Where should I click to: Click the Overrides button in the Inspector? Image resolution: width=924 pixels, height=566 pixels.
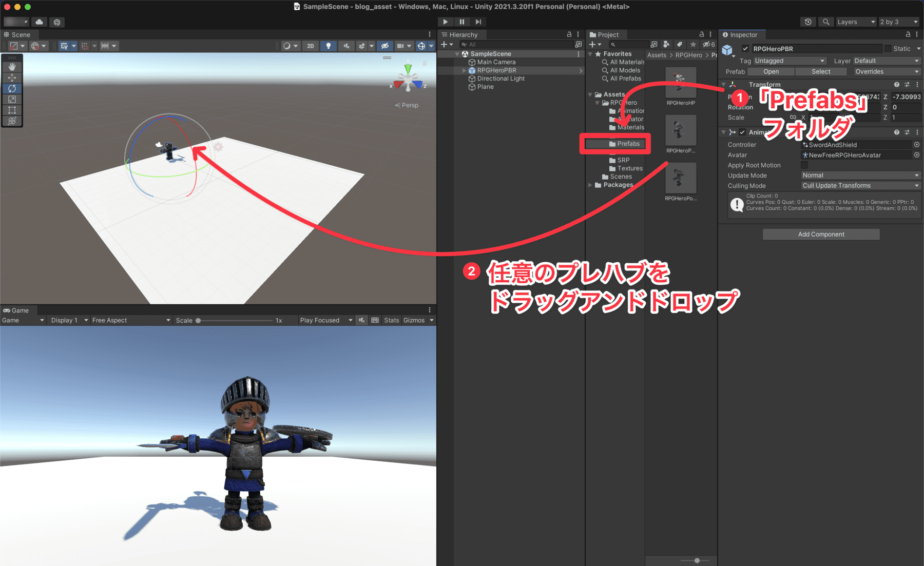tap(887, 71)
